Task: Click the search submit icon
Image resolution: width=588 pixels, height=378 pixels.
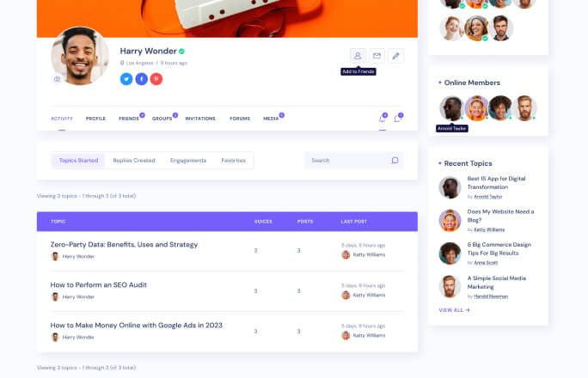Action: point(395,161)
